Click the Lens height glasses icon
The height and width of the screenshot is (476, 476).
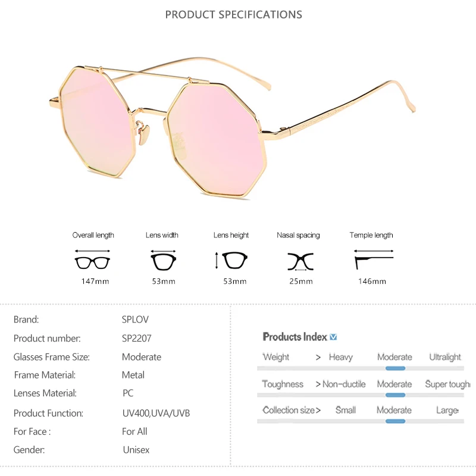(233, 260)
